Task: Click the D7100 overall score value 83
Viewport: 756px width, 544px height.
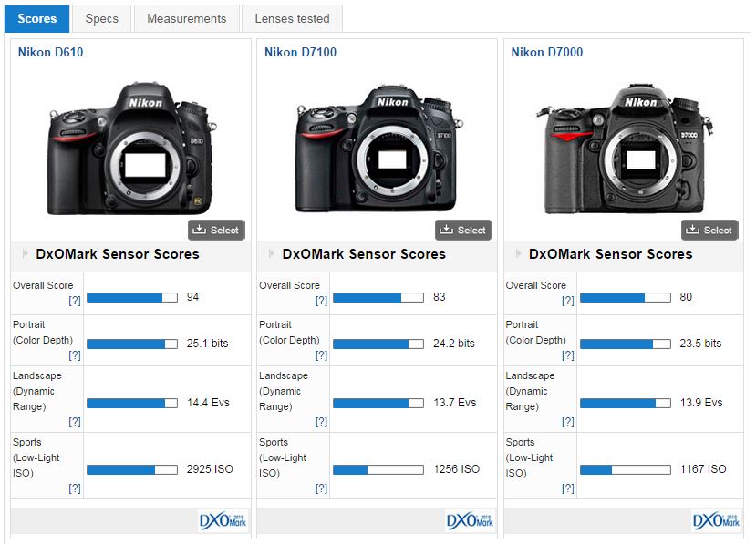Action: [x=440, y=297]
